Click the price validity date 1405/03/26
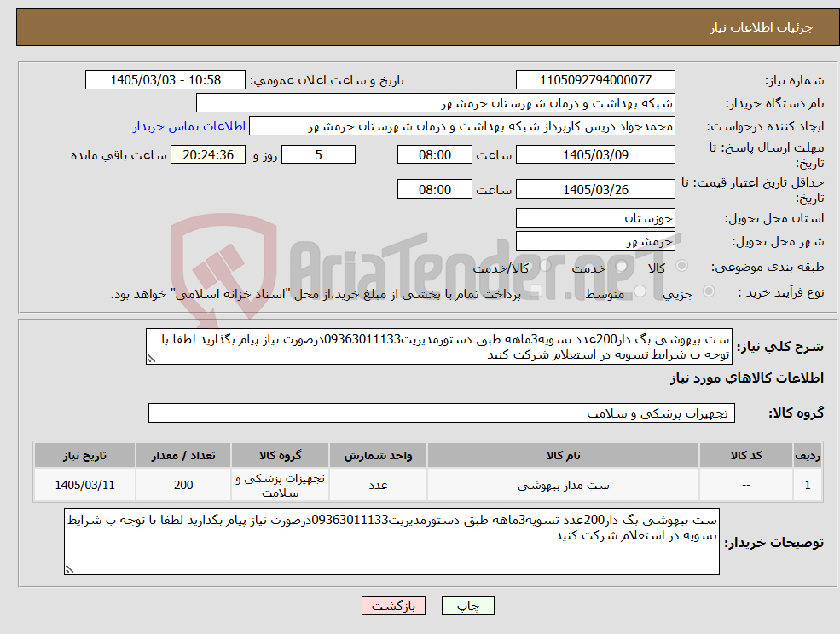Image resolution: width=840 pixels, height=634 pixels. point(595,189)
